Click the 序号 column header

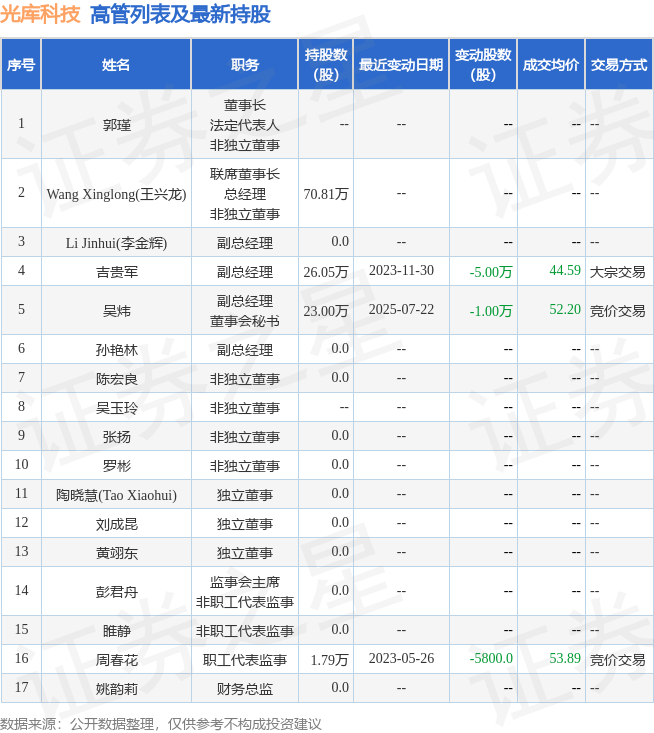pos(21,65)
